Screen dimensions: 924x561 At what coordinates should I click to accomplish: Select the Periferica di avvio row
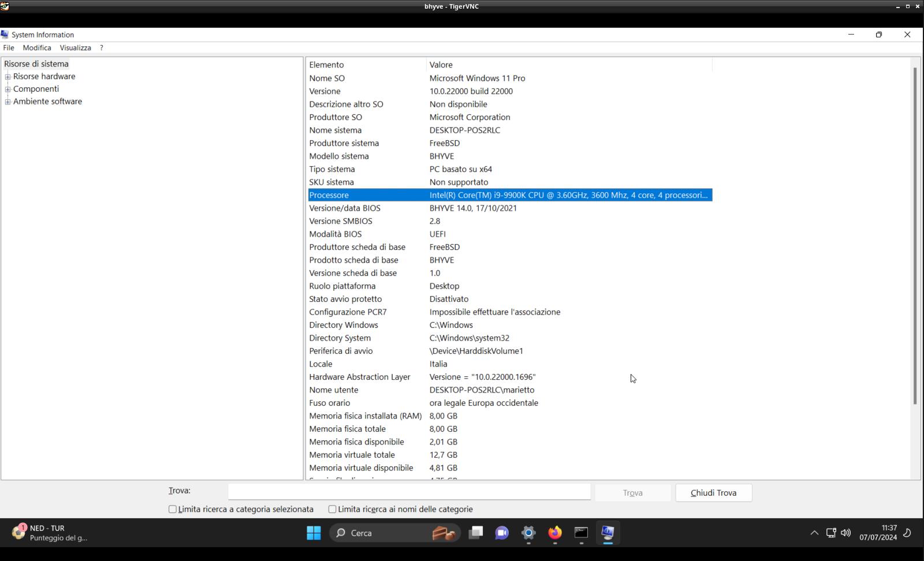pyautogui.click(x=510, y=351)
